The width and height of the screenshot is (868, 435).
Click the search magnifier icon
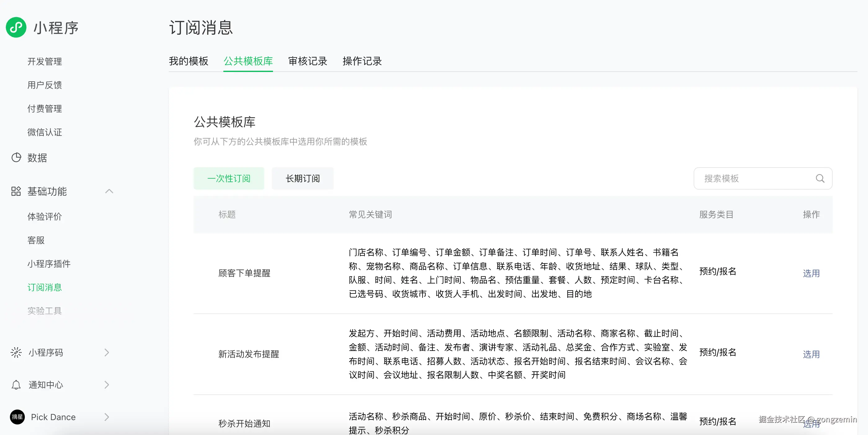click(x=820, y=178)
